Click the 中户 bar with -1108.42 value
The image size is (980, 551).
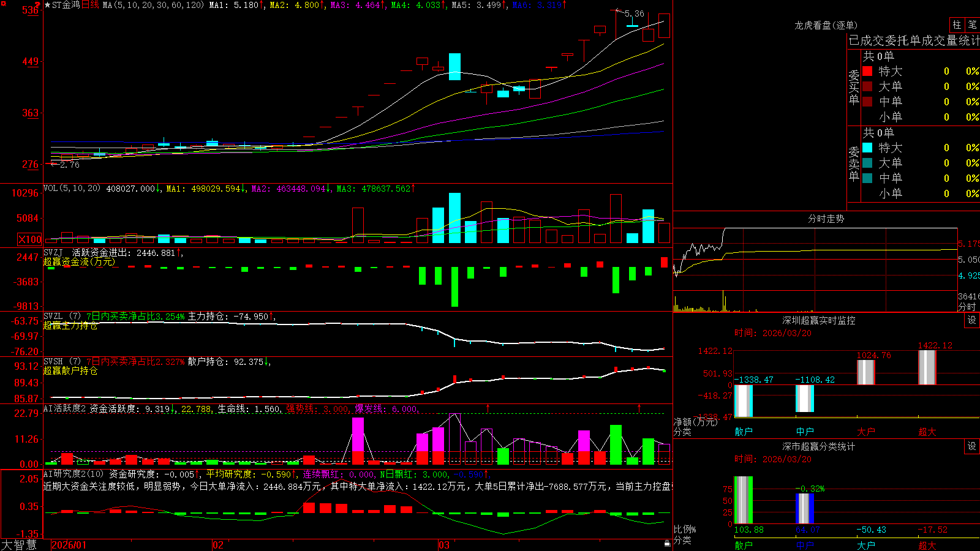tap(805, 399)
